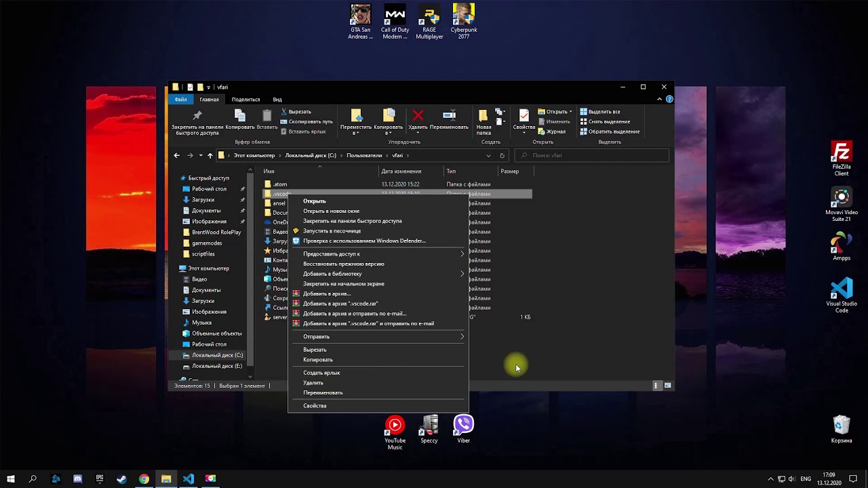This screenshot has width=868, height=488.
Task: Click the taskbar search magnifier icon
Action: pos(33,479)
